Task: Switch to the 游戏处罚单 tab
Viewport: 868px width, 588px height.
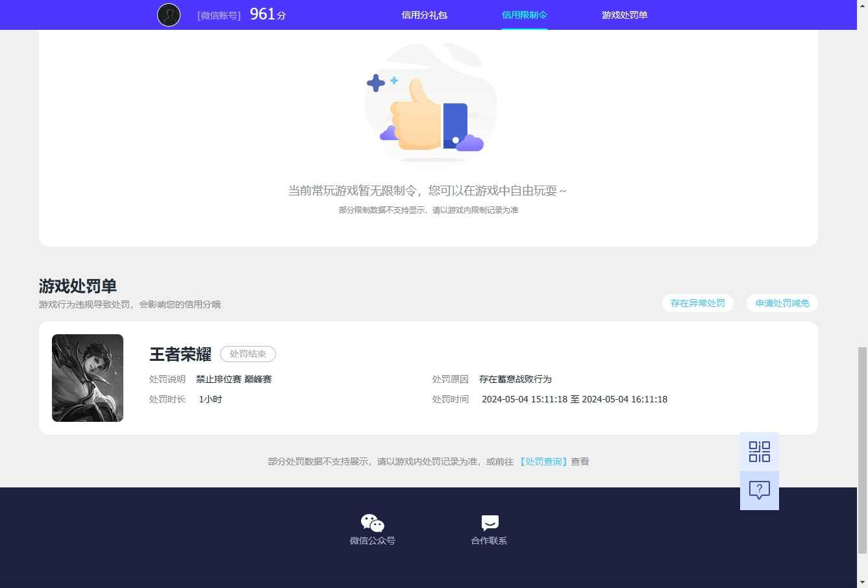Action: point(625,15)
